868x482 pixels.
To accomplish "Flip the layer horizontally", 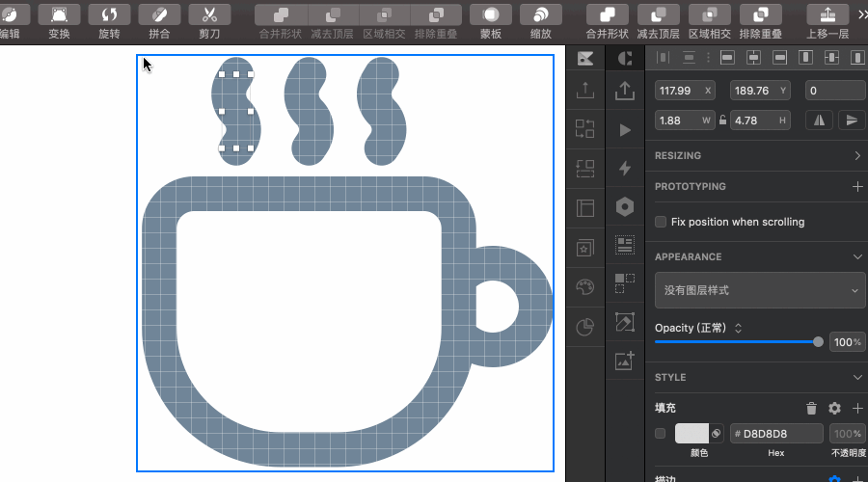I will [x=819, y=120].
